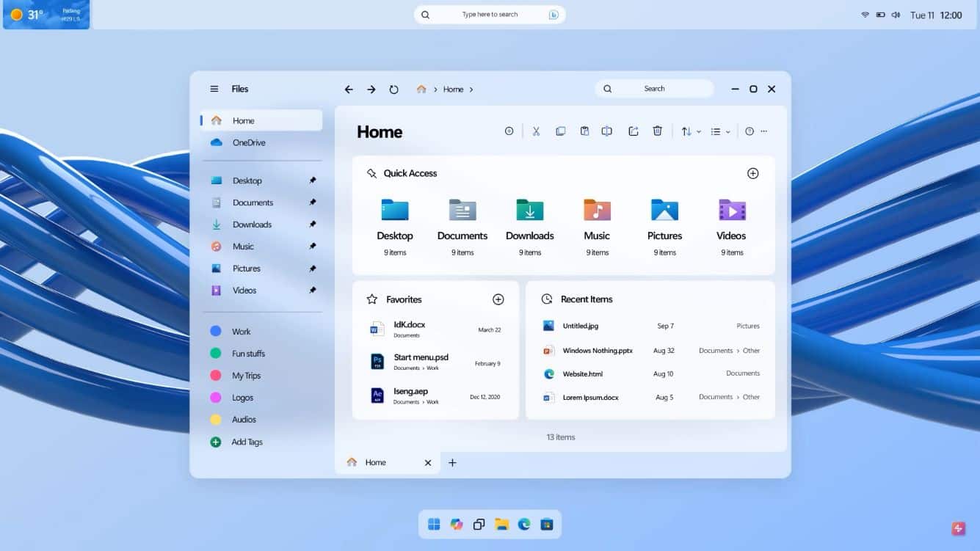Click the hamburger menu icon beside Files
The height and width of the screenshot is (551, 980).
[x=214, y=88]
